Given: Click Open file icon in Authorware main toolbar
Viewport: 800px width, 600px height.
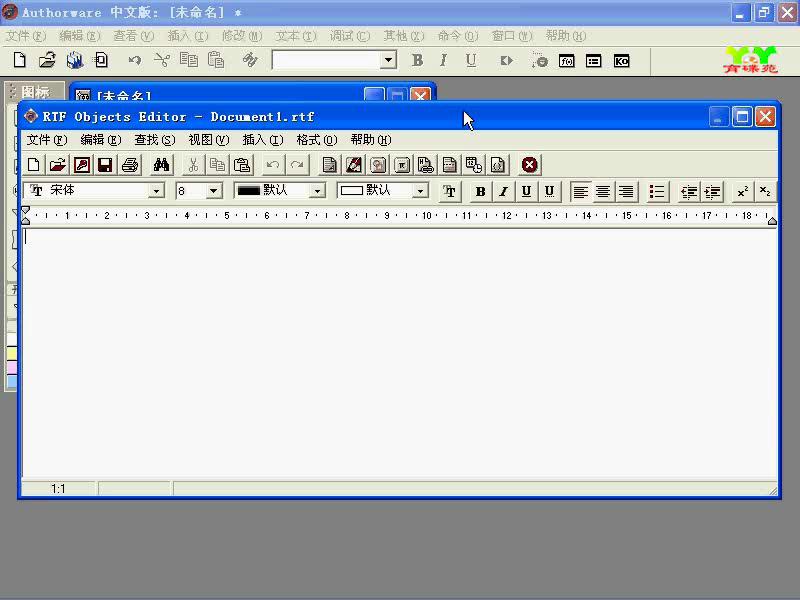Looking at the screenshot, I should coord(47,60).
